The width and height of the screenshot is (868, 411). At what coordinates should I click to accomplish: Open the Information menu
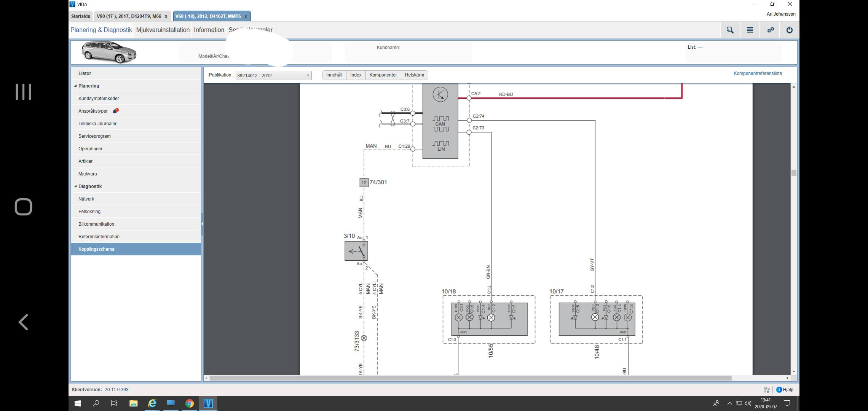point(209,30)
